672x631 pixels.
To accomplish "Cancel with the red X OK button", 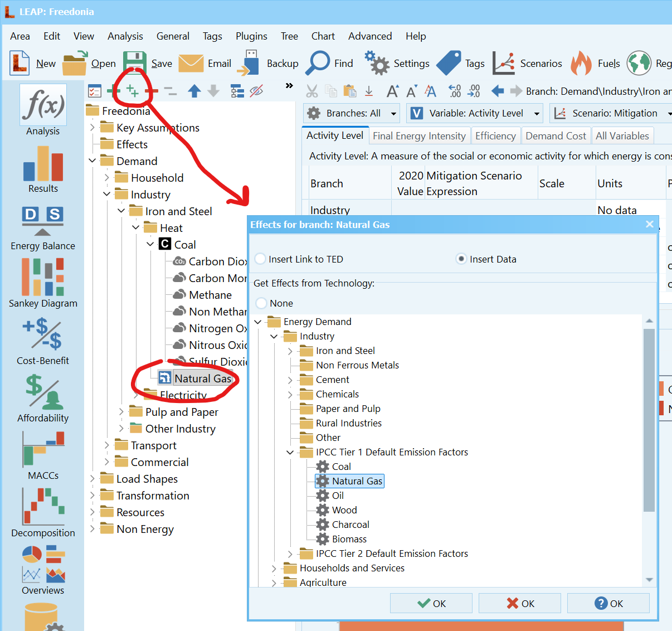I will [x=520, y=603].
